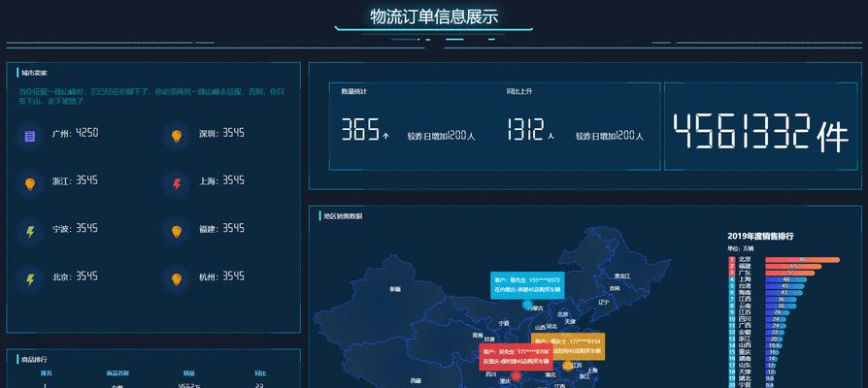868x388 pixels.
Task: Click rank 15 重庆 in sales ranking
Action: click(x=745, y=351)
